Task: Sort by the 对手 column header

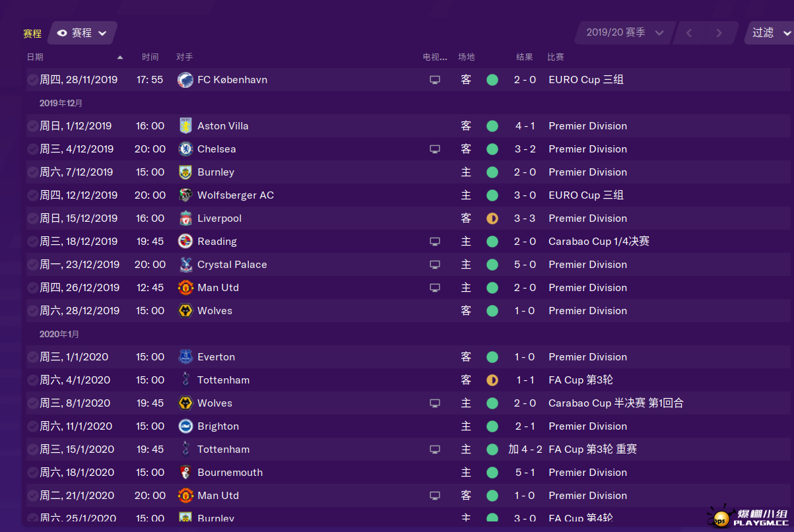Action: coord(185,57)
